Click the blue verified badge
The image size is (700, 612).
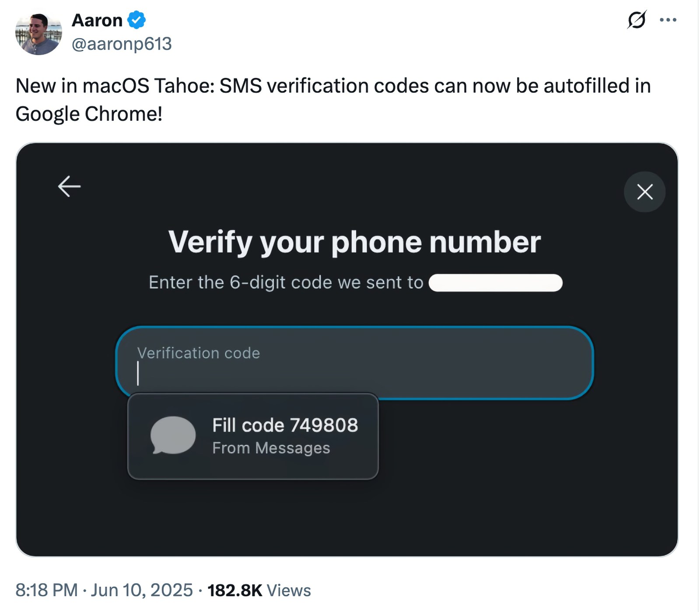[x=136, y=20]
